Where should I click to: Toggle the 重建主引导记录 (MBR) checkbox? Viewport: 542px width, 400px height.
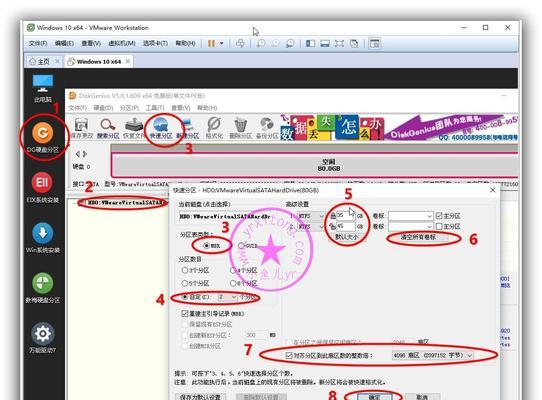[x=185, y=314]
